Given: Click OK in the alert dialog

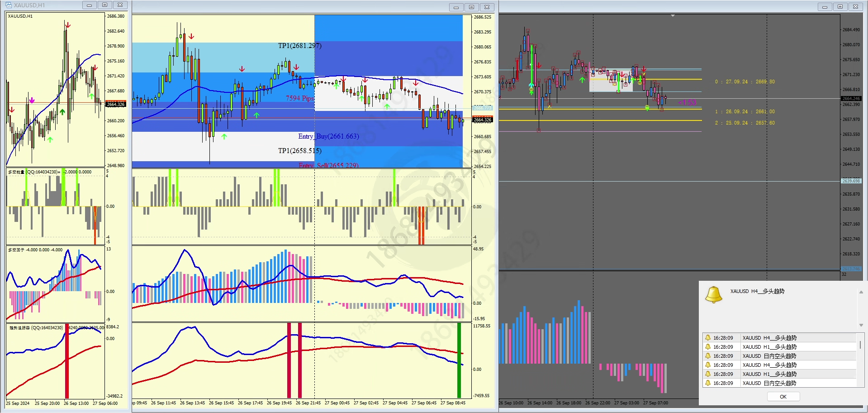Looking at the screenshot, I should coord(783,397).
